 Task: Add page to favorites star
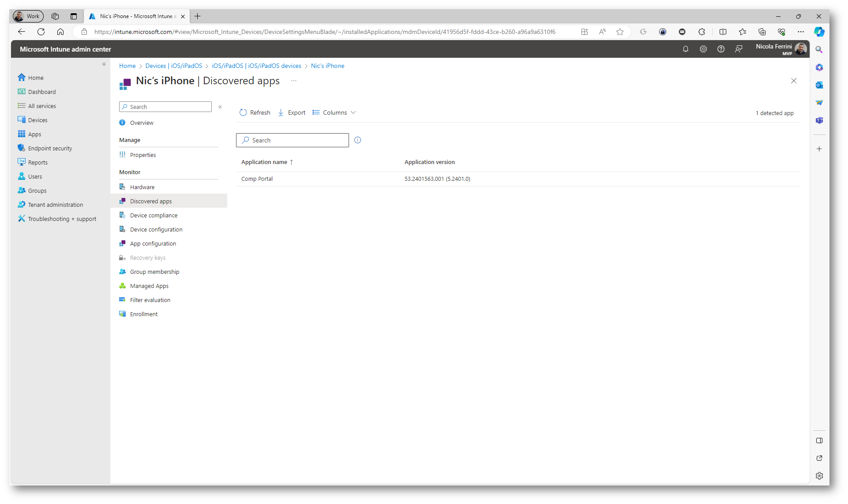pyautogui.click(x=620, y=32)
